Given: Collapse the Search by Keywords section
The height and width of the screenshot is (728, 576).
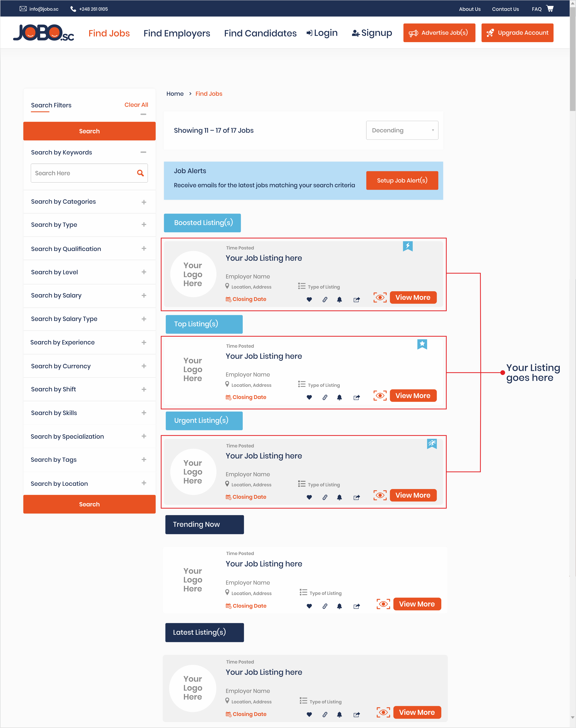Looking at the screenshot, I should (x=144, y=152).
